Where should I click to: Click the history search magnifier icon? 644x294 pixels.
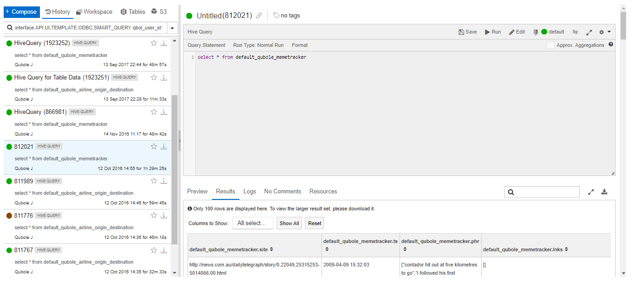(10, 28)
